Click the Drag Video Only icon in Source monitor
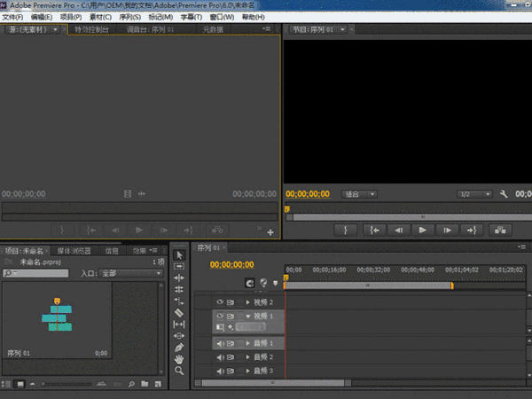Image resolution: width=532 pixels, height=399 pixels. click(127, 193)
